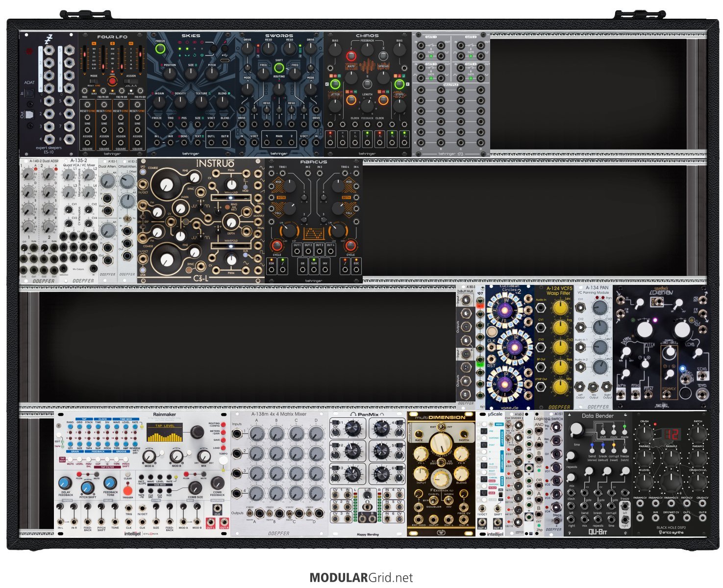Click the red 12 display on Black Hole DSP2
This screenshot has height=588, width=723.
point(673,434)
